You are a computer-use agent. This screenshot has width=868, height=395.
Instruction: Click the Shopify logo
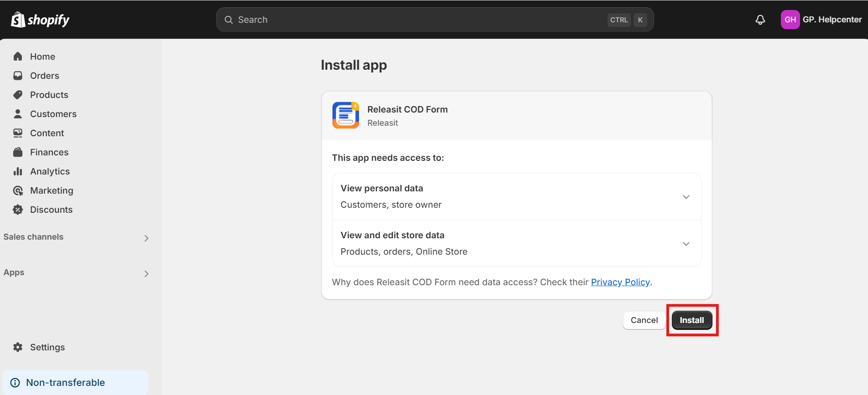pyautogui.click(x=40, y=20)
